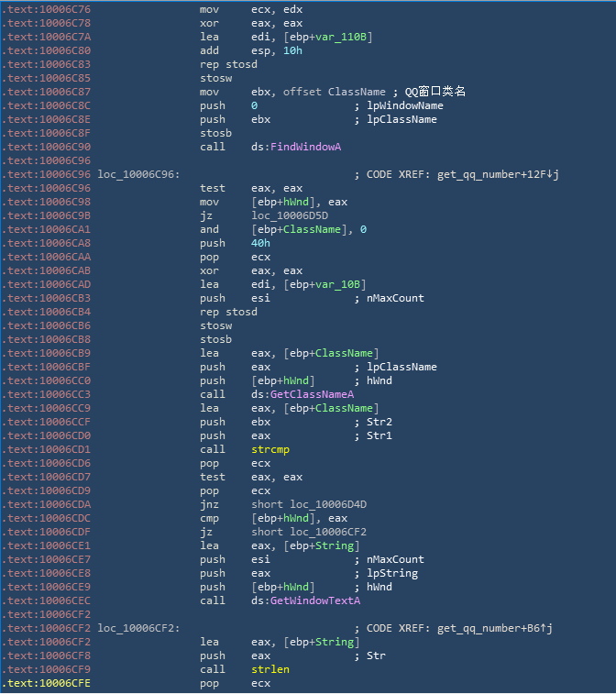This screenshot has width=616, height=694.
Task: Click rep stosd at address 10006C83
Action: (x=229, y=64)
